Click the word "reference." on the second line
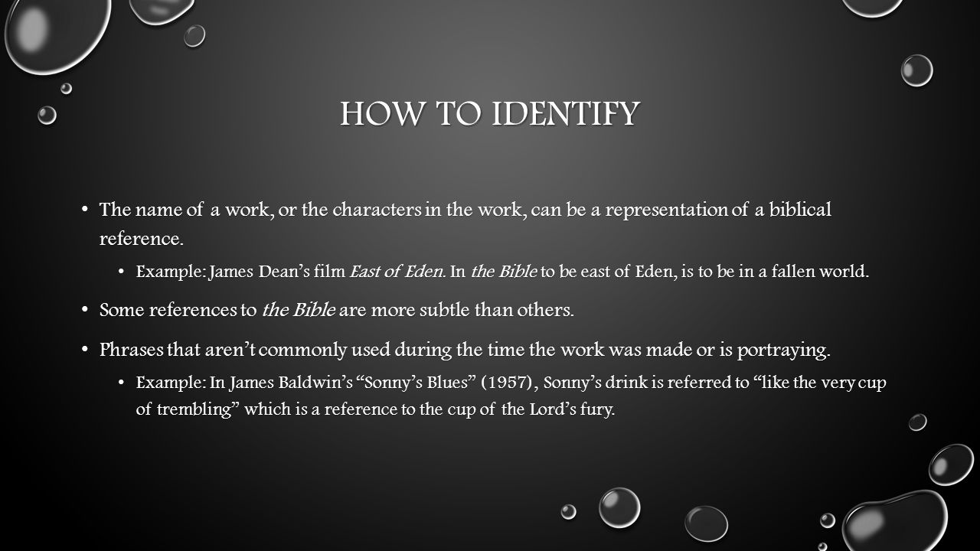Viewport: 980px width, 551px height. click(142, 239)
